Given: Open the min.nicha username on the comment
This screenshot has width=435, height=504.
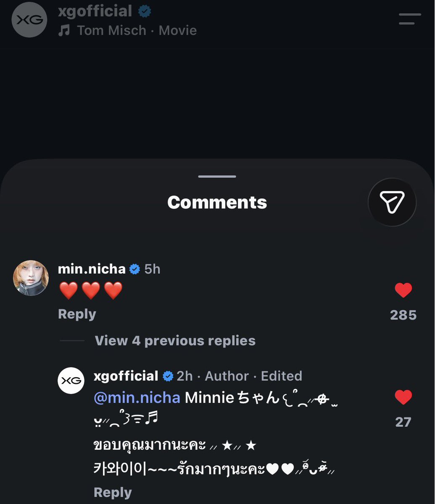Looking at the screenshot, I should click(x=92, y=269).
